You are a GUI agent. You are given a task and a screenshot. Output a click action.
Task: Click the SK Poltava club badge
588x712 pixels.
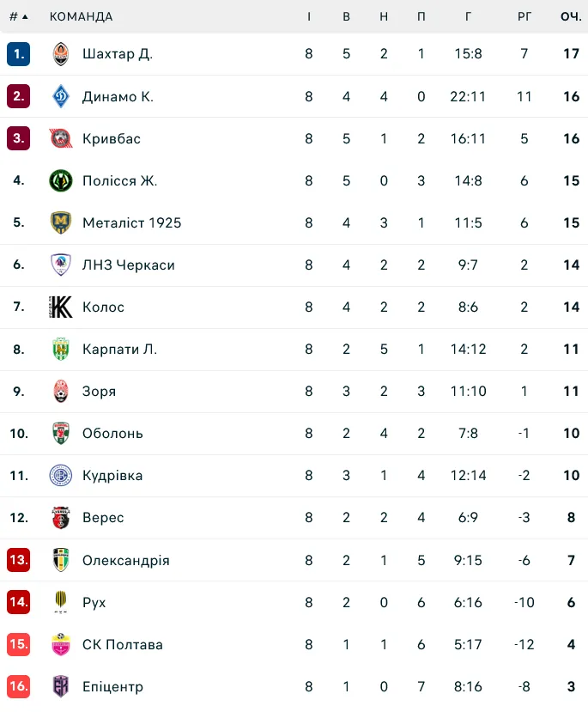(x=61, y=644)
